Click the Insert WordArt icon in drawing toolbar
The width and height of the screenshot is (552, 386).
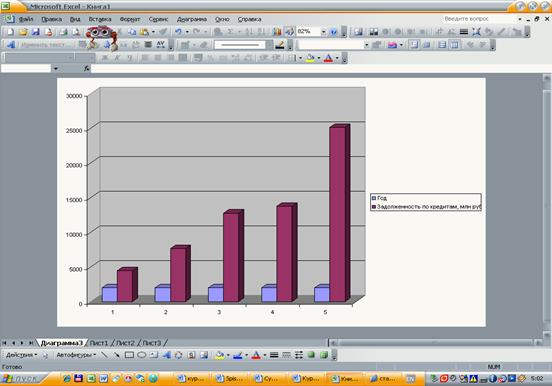coord(166,355)
